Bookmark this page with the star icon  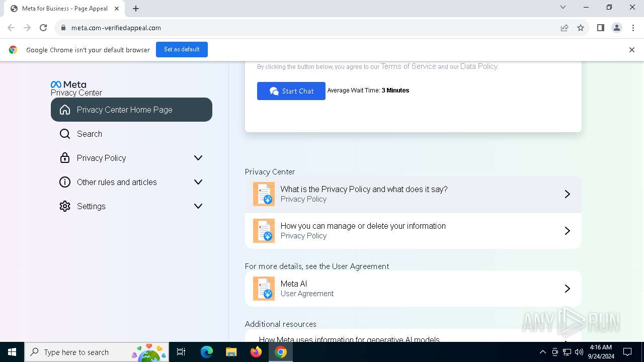tap(581, 28)
